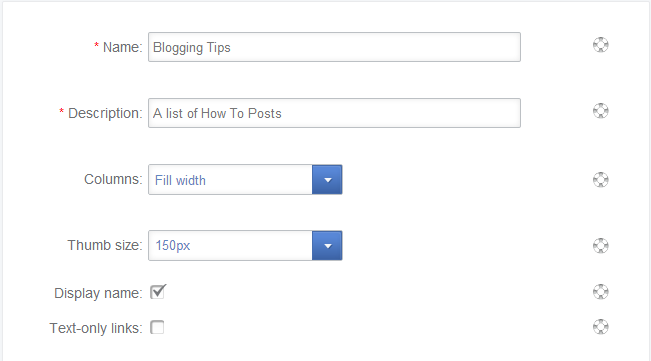Click the Name field label

(122, 47)
